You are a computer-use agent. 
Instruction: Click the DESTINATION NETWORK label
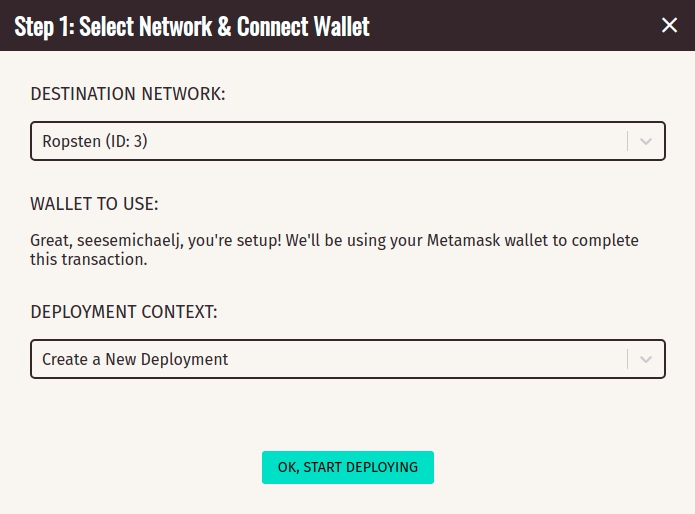pyautogui.click(x=128, y=94)
